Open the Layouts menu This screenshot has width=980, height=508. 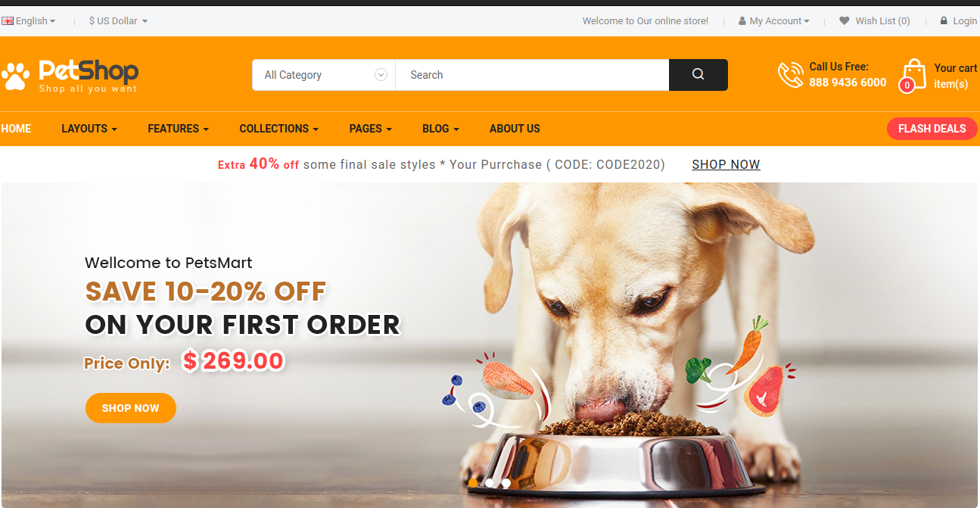pos(89,129)
